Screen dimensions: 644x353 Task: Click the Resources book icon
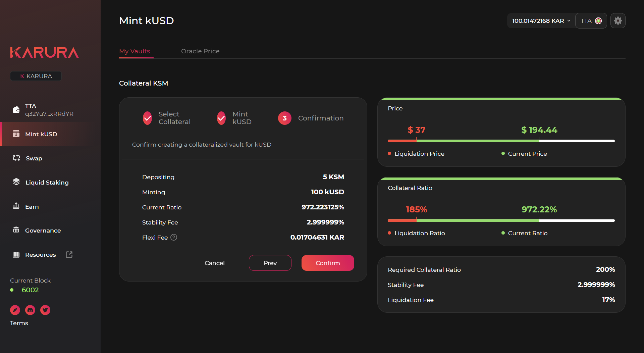[x=16, y=254]
